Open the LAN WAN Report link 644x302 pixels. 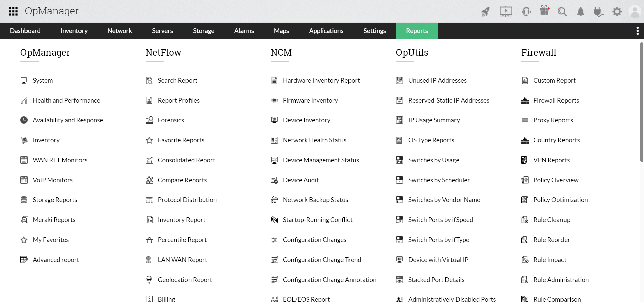(x=182, y=260)
